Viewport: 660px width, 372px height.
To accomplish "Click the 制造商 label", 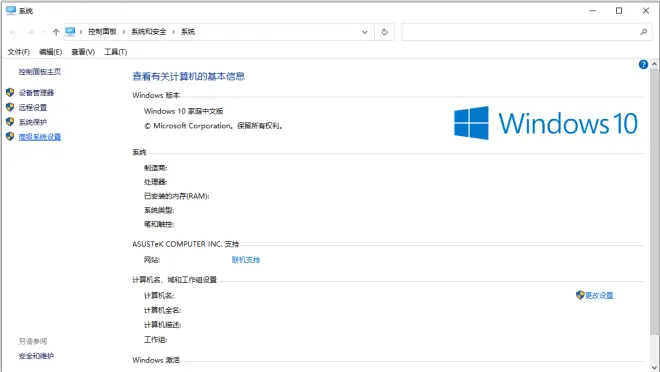I will (x=155, y=168).
